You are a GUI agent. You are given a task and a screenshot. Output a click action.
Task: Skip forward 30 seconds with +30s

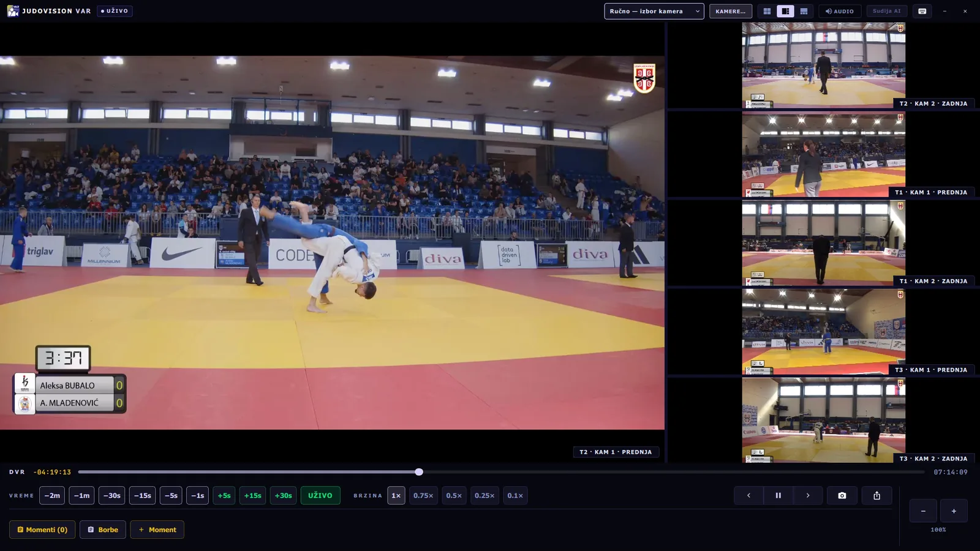283,495
